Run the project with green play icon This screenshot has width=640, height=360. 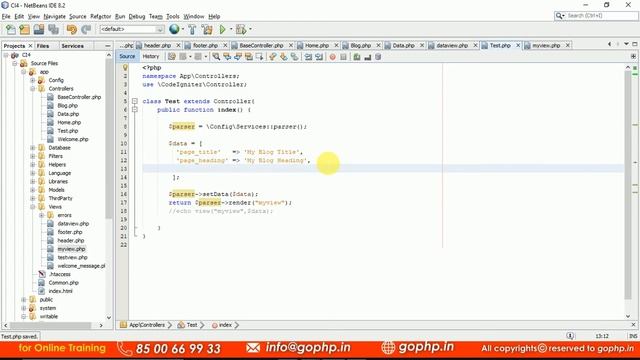coord(222,29)
